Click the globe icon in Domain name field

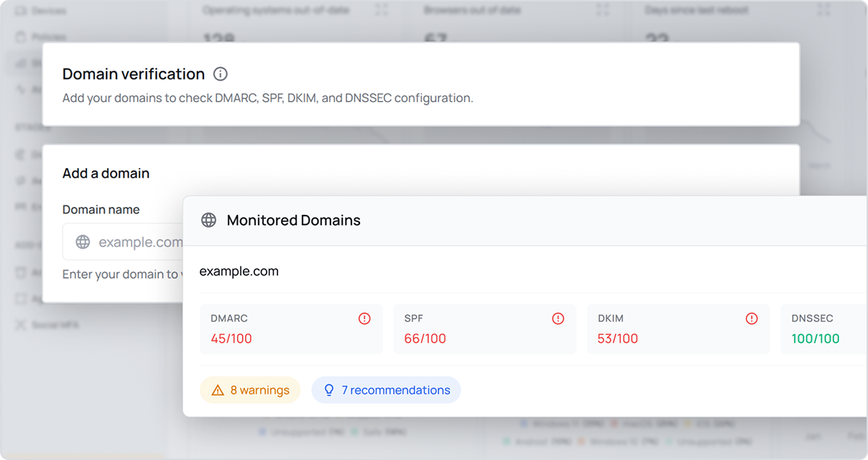83,242
